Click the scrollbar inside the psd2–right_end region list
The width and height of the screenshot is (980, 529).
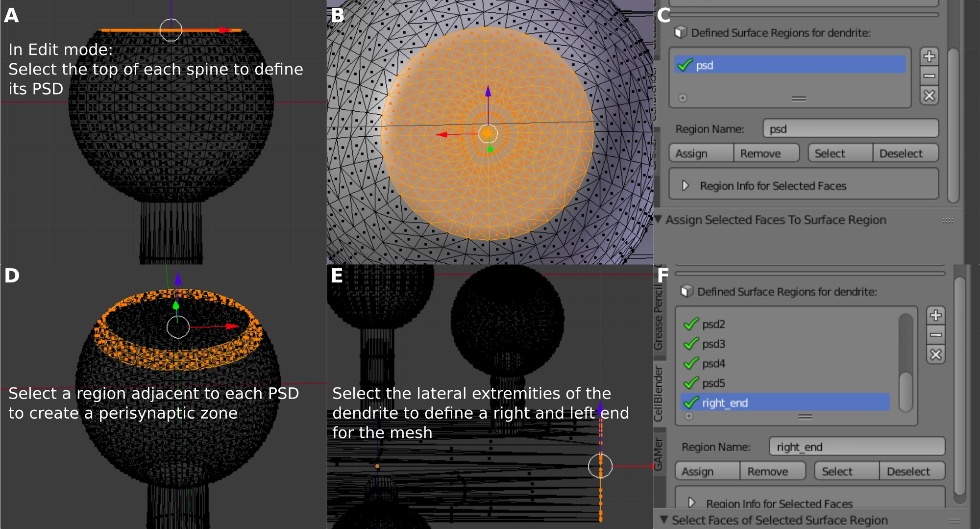tap(906, 391)
